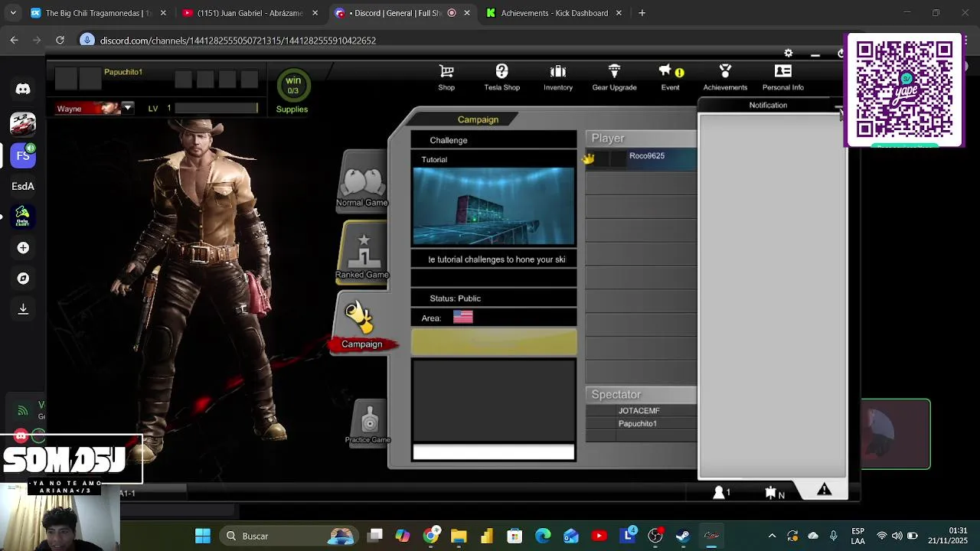Open File Explorer from the taskbar
The image size is (980, 551).
click(x=459, y=536)
